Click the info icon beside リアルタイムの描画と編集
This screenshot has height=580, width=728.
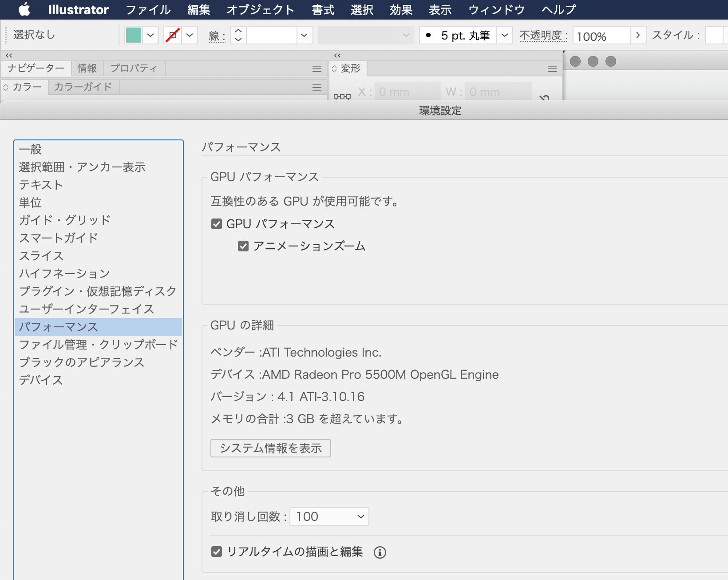380,552
